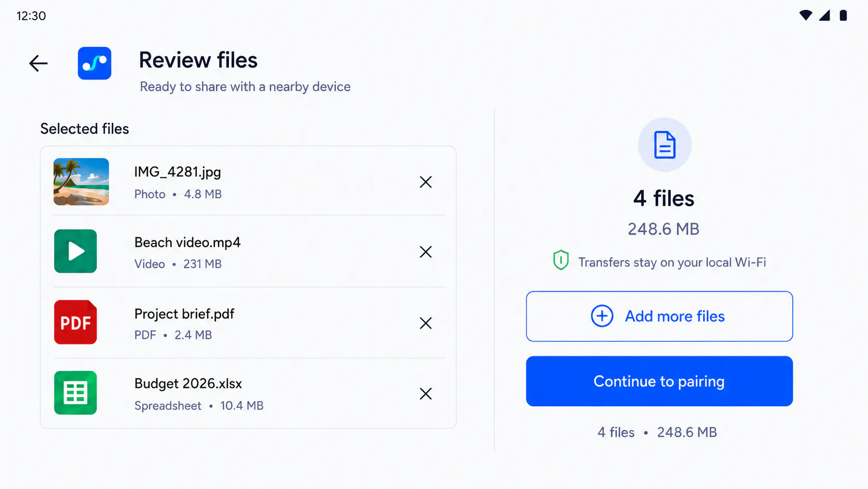Click the Add more files button

pyautogui.click(x=659, y=316)
